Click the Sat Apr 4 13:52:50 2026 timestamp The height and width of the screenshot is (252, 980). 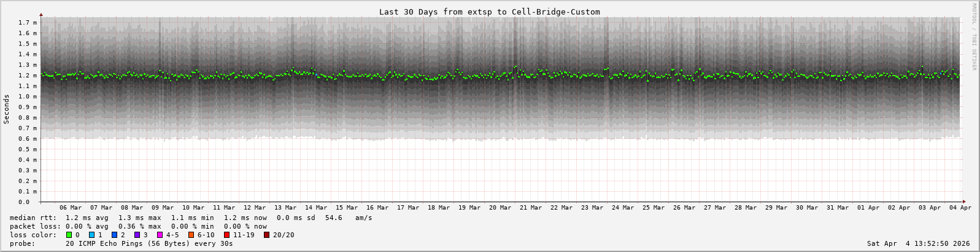coord(918,243)
